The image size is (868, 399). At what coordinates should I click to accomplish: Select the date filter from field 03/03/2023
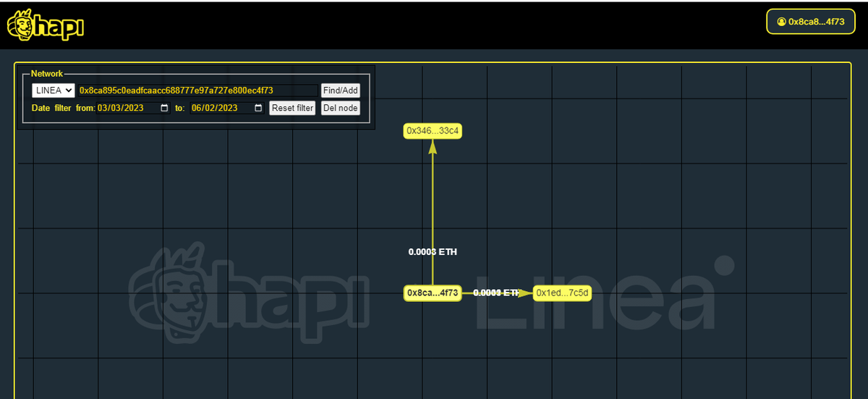(133, 108)
